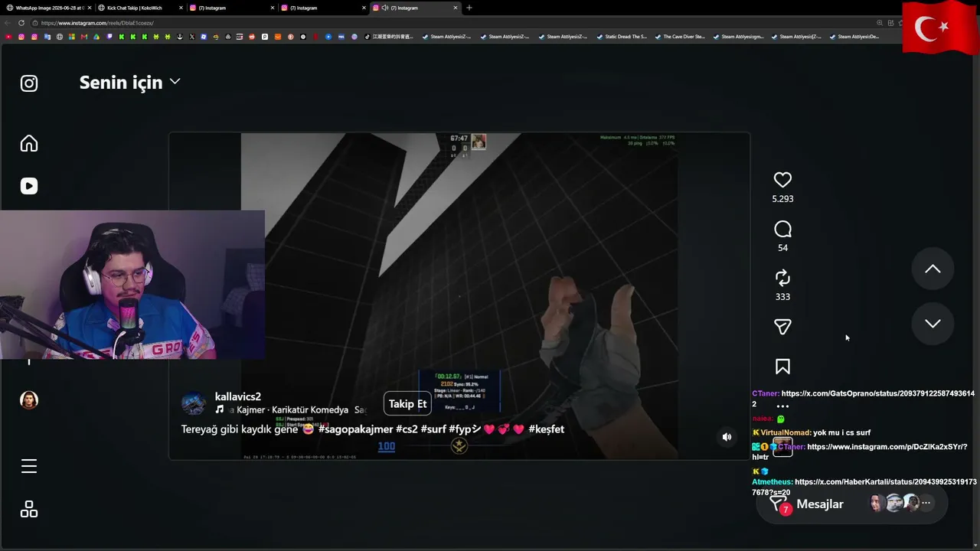This screenshot has width=980, height=551.
Task: Close the active Instagram tab
Action: pos(456,8)
